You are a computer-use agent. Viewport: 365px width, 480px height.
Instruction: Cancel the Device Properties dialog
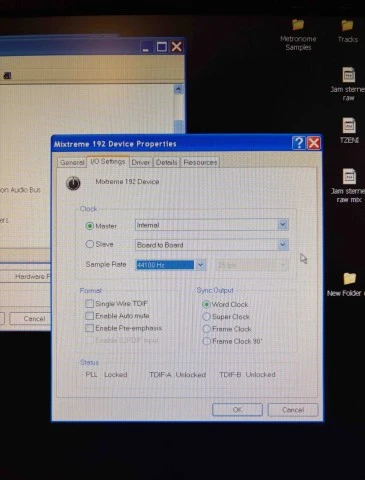coord(293,409)
